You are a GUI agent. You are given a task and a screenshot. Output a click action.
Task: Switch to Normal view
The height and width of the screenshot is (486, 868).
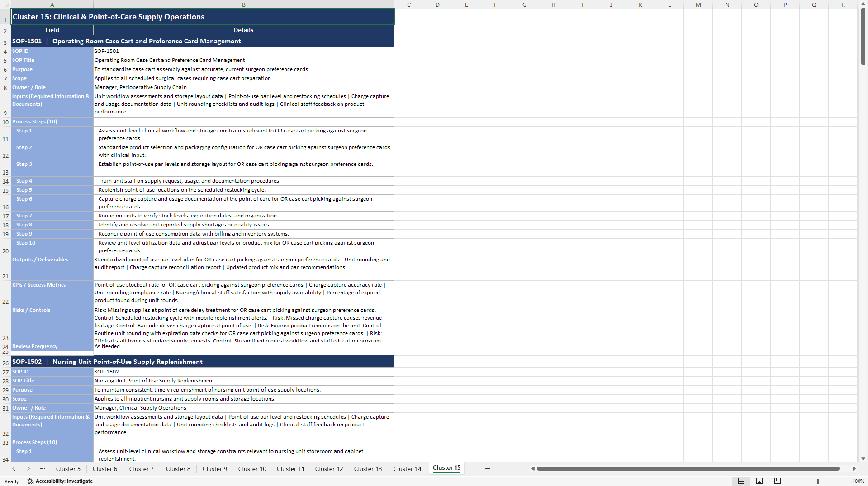(x=741, y=481)
